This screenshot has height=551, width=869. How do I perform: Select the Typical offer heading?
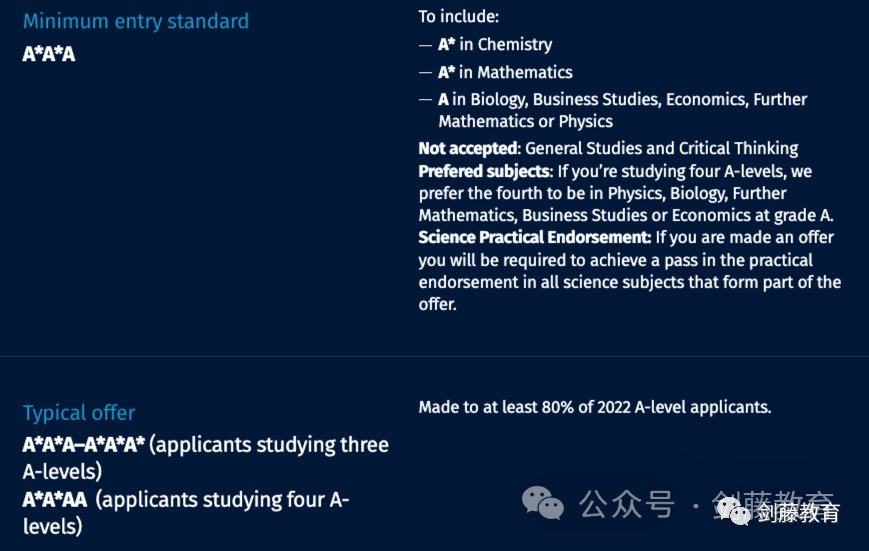point(79,413)
